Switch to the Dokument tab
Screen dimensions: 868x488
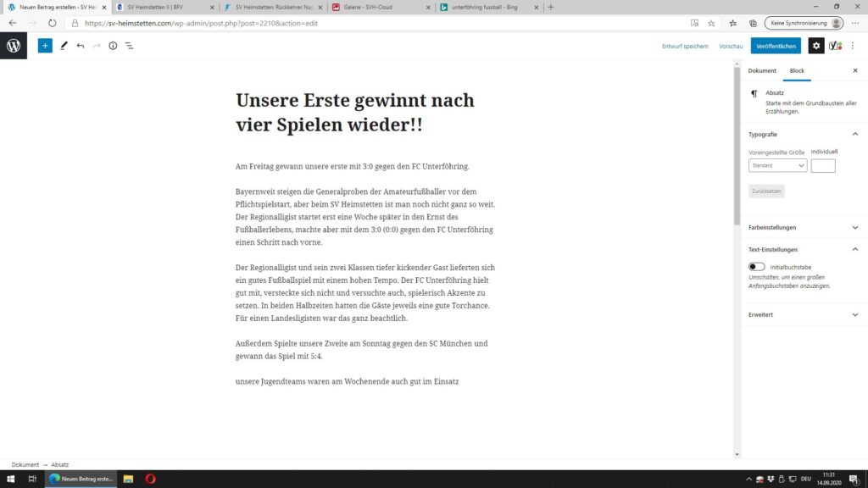tap(762, 71)
